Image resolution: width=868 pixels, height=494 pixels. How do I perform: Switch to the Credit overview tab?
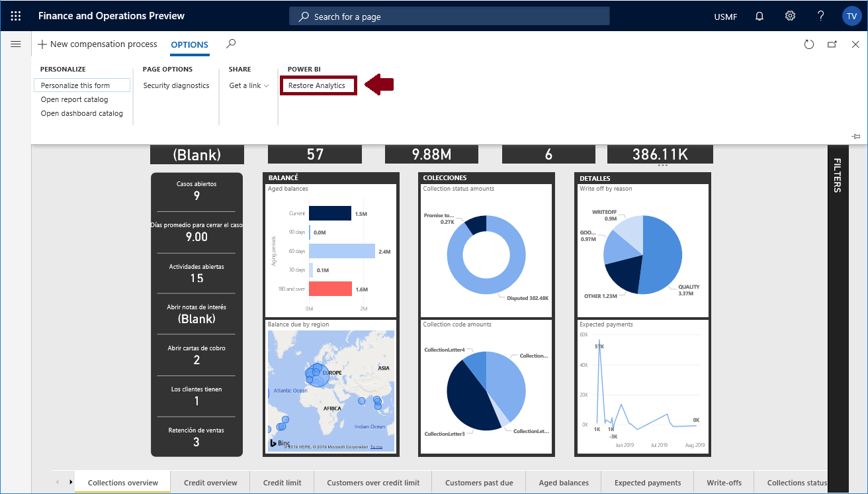point(210,482)
